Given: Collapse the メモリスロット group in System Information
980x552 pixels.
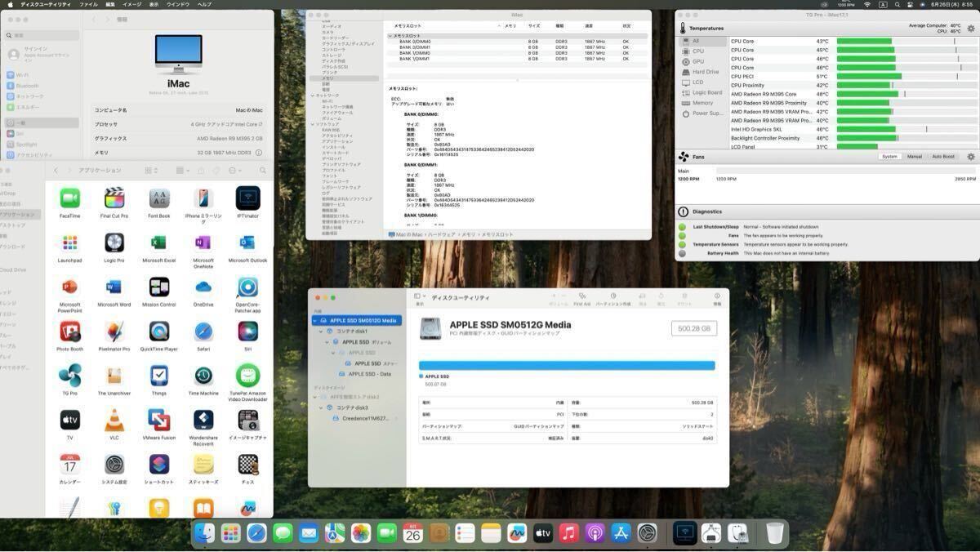Looking at the screenshot, I should [390, 36].
